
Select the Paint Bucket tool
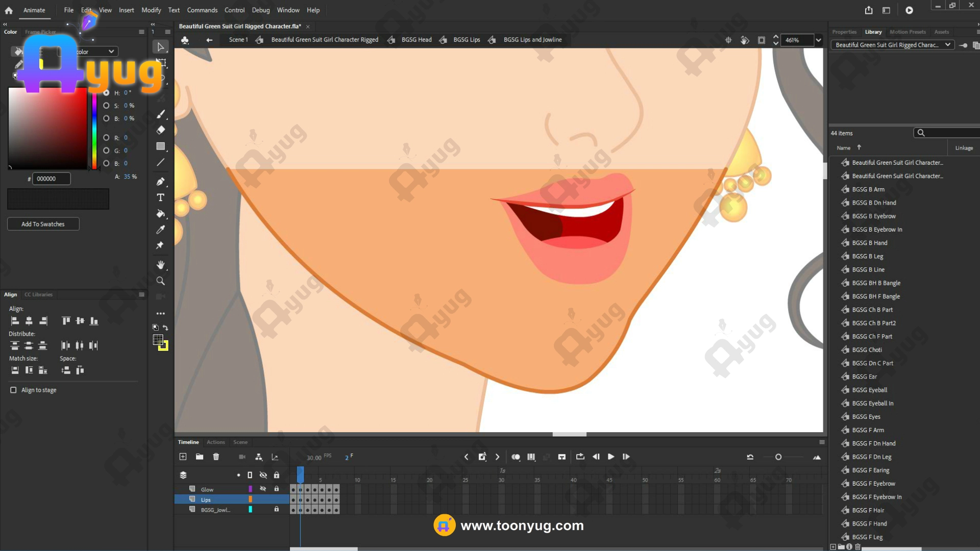(160, 214)
